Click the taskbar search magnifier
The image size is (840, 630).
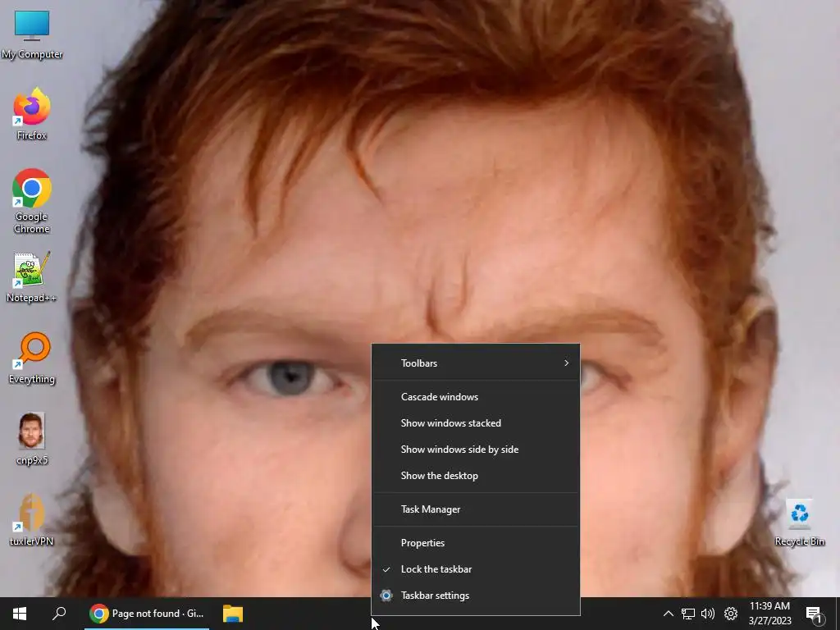(x=59, y=614)
